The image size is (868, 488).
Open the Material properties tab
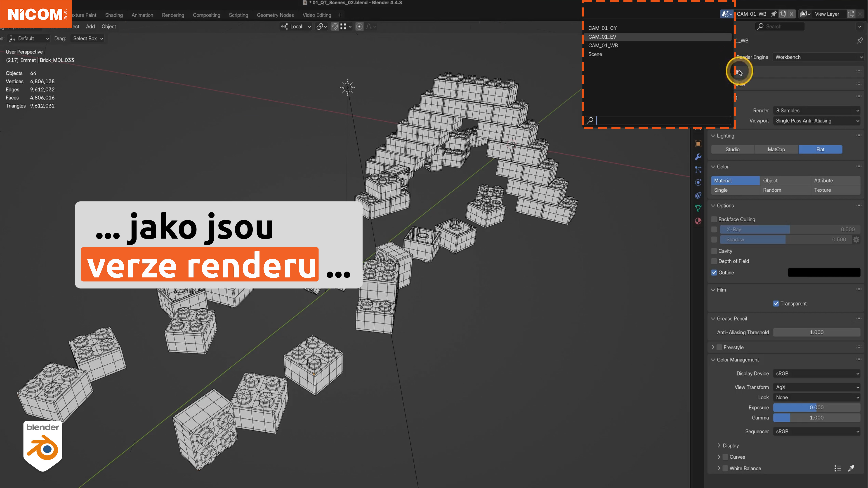coord(698,221)
